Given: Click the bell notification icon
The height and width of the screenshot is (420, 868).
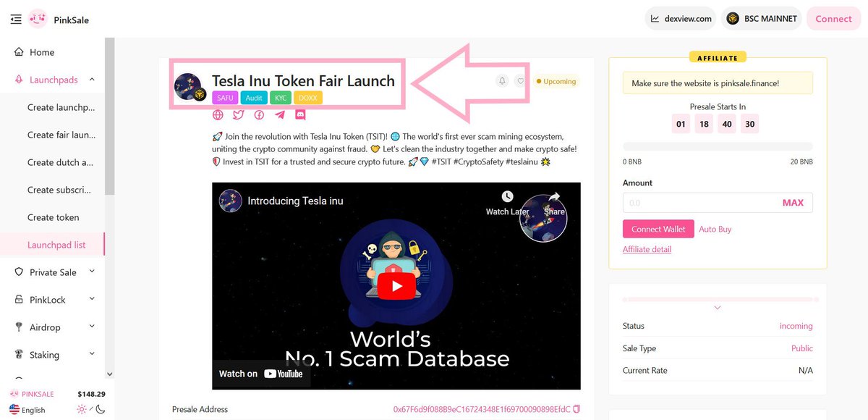Looking at the screenshot, I should pyautogui.click(x=502, y=81).
